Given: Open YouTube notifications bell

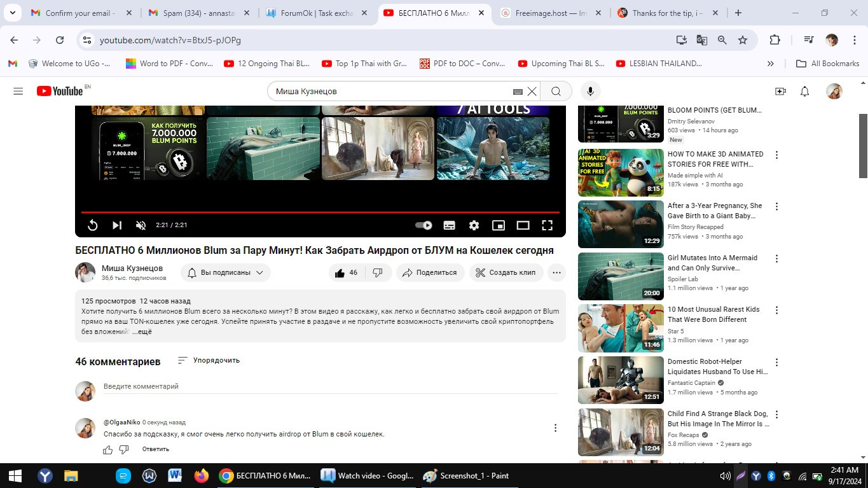Looking at the screenshot, I should pos(804,92).
